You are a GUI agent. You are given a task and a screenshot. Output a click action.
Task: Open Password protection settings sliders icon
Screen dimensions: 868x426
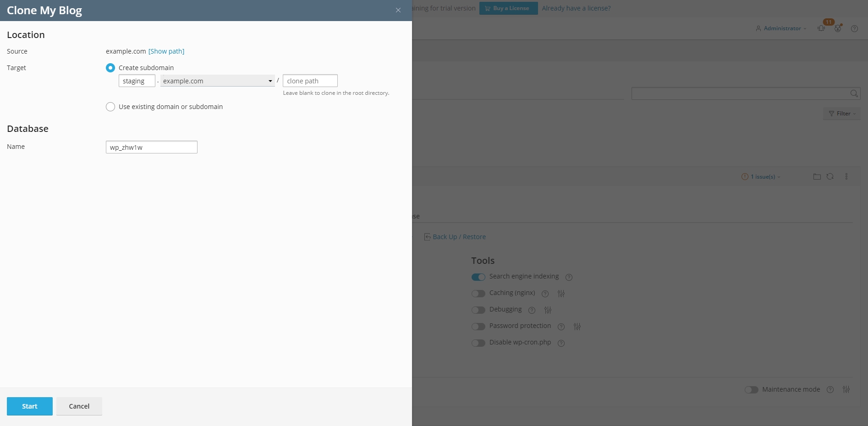pos(577,327)
